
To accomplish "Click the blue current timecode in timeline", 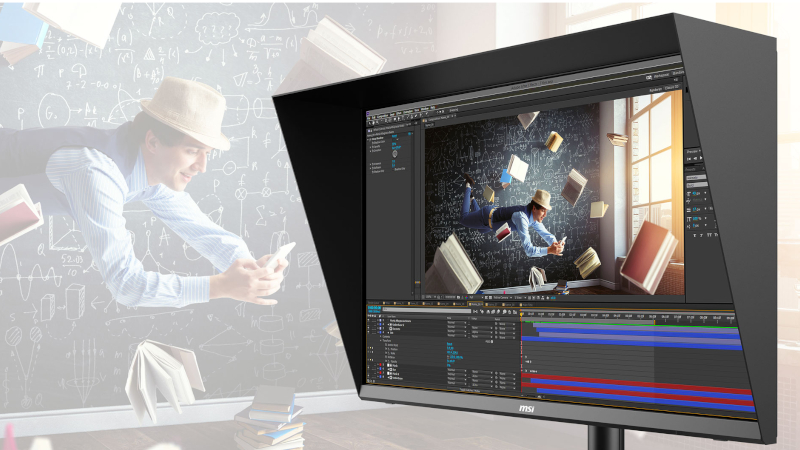I will point(374,308).
